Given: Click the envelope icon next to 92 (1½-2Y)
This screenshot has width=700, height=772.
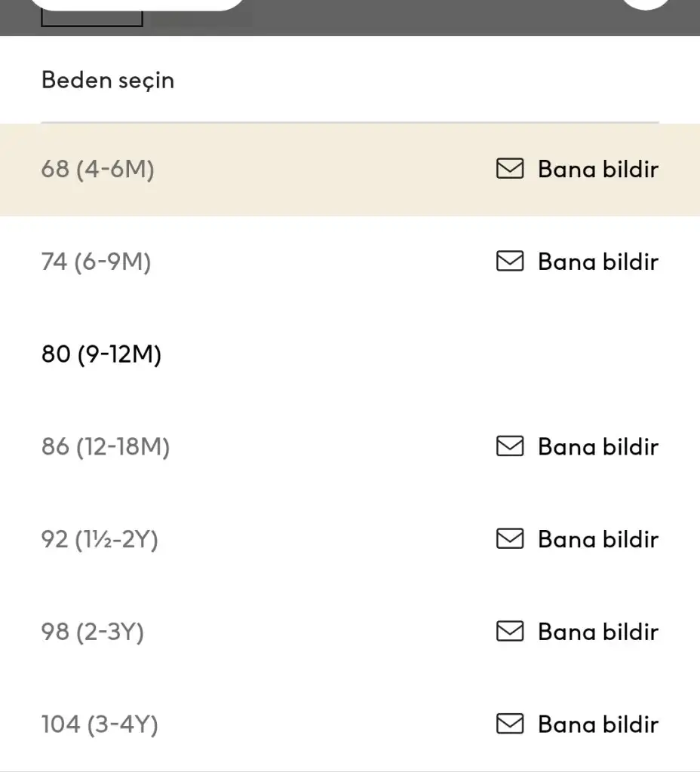Looking at the screenshot, I should 510,539.
